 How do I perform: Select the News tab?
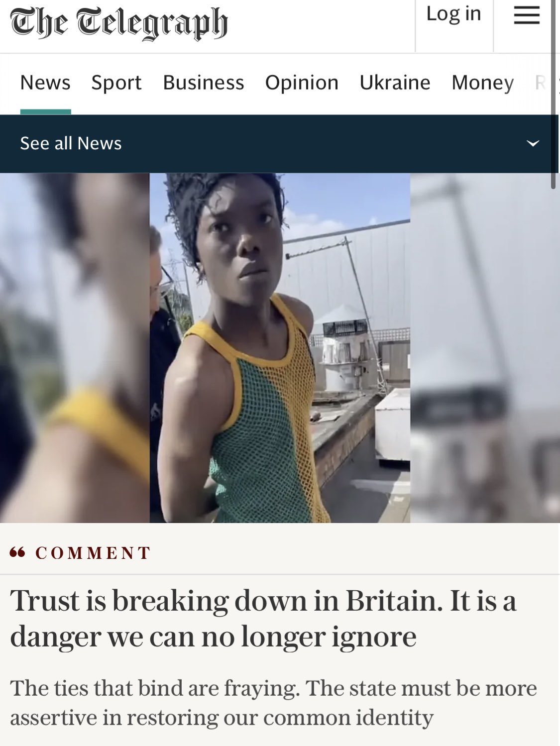pos(45,83)
